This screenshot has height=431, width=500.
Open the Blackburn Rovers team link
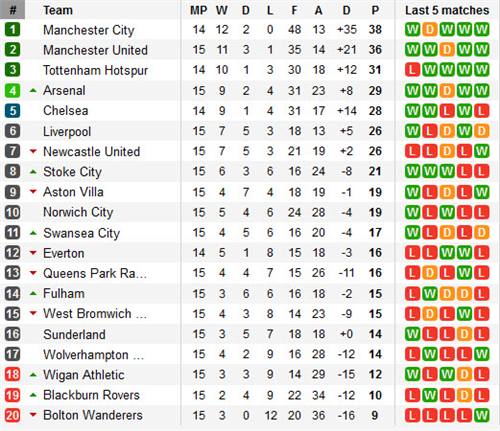[x=91, y=395]
